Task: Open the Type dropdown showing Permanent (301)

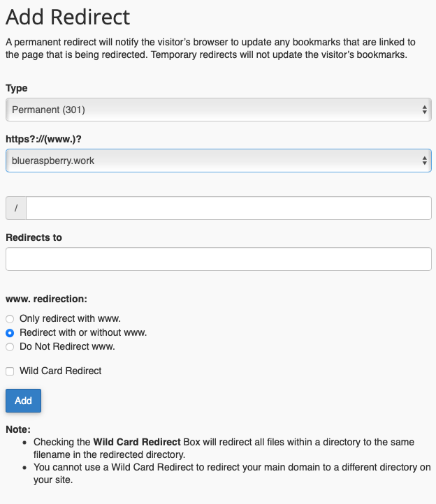Action: click(210, 110)
